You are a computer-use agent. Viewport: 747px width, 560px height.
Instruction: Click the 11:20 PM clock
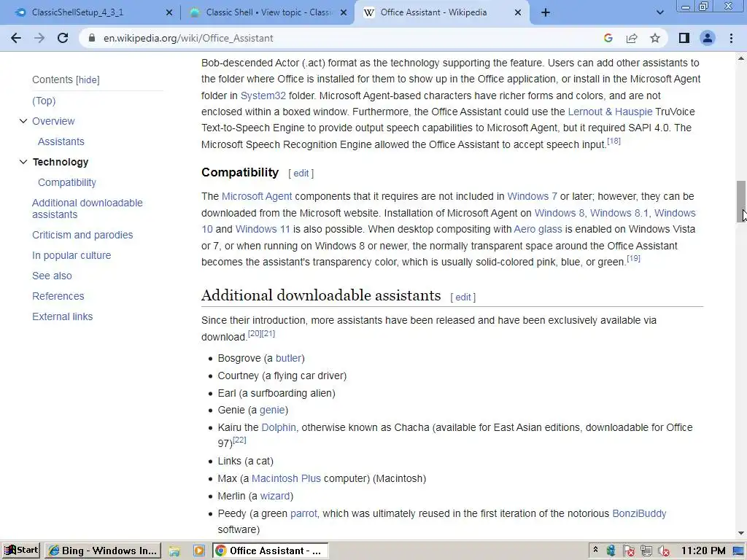point(703,551)
